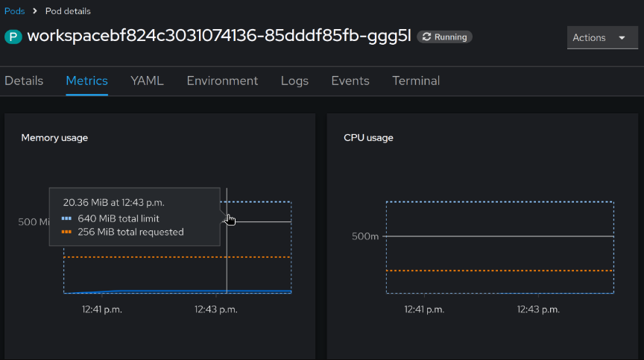Switch to the Details tab

[x=24, y=80]
